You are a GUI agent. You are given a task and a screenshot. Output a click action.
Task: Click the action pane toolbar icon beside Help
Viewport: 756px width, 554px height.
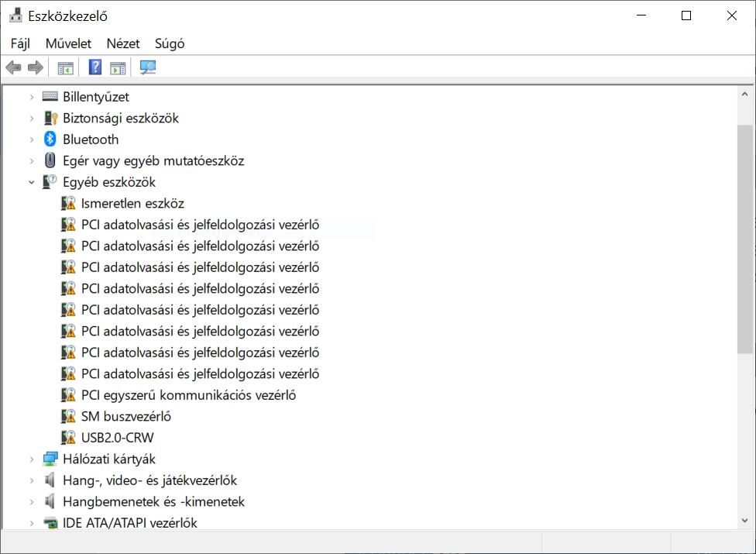pos(118,68)
